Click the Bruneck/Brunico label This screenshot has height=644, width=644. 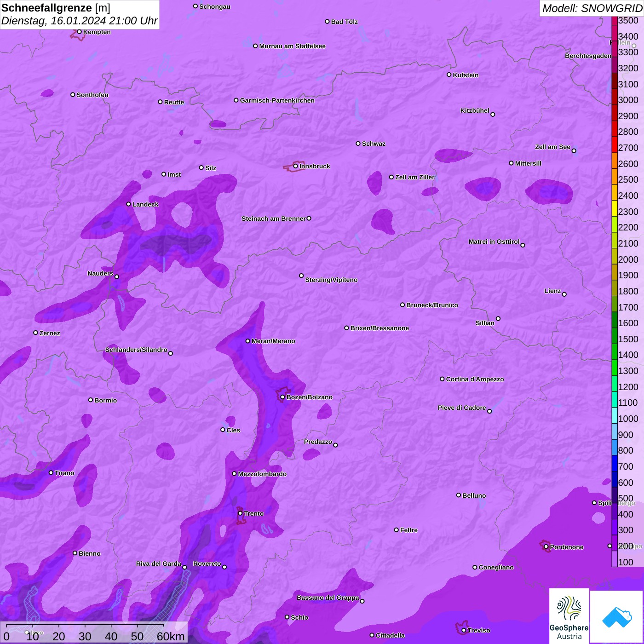[432, 305]
